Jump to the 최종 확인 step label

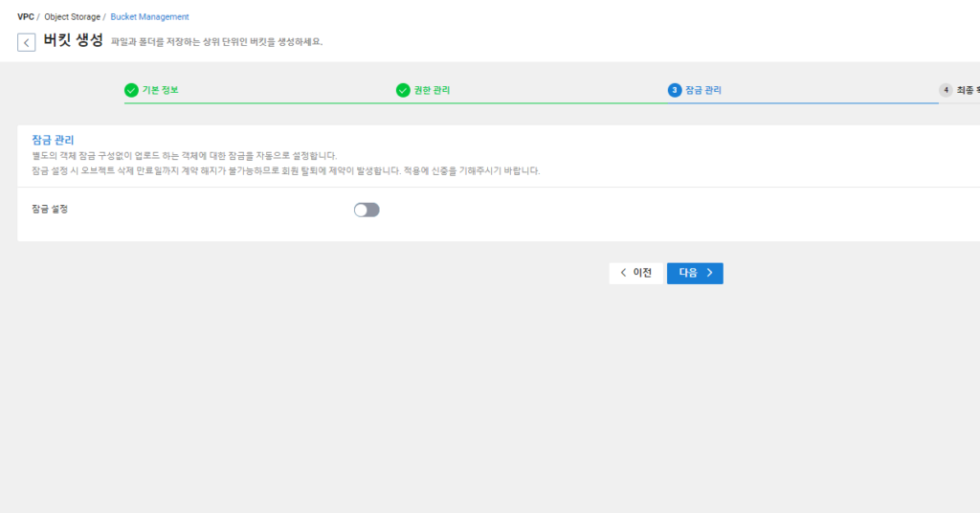pyautogui.click(x=967, y=90)
